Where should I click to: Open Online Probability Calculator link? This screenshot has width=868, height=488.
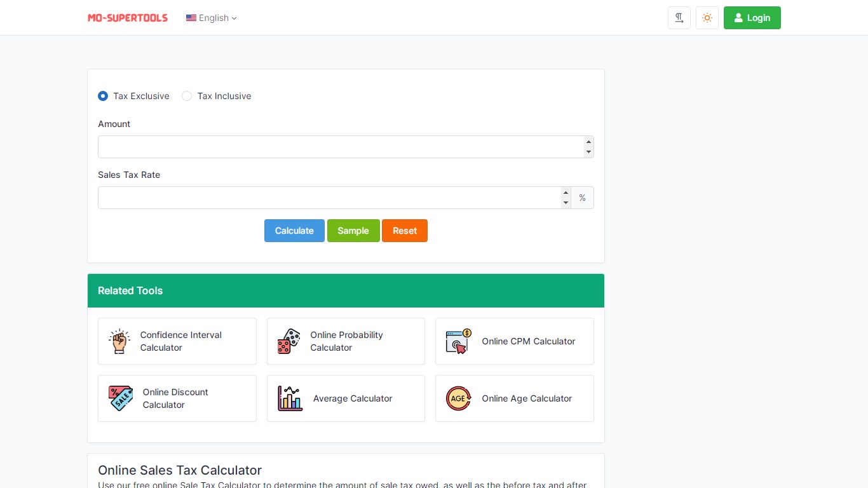[x=346, y=341]
